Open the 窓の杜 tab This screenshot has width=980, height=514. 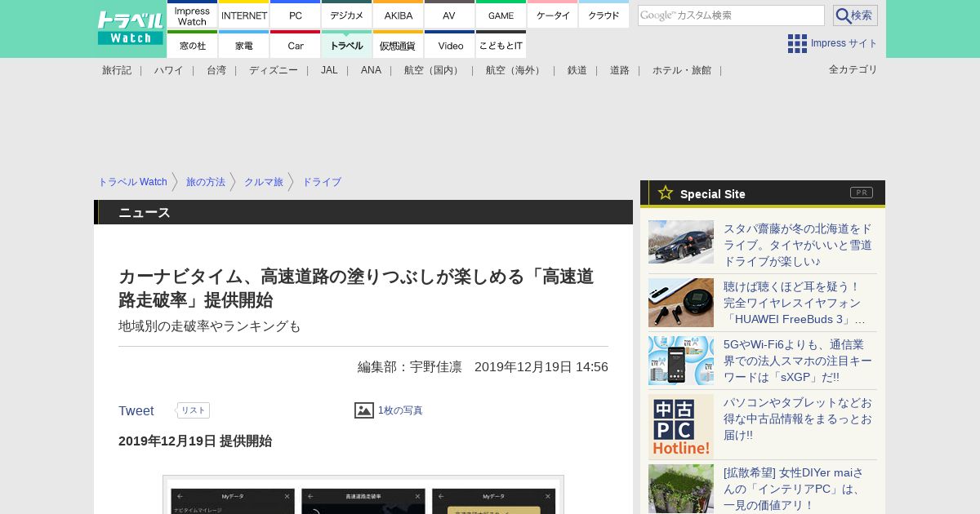[x=193, y=45]
